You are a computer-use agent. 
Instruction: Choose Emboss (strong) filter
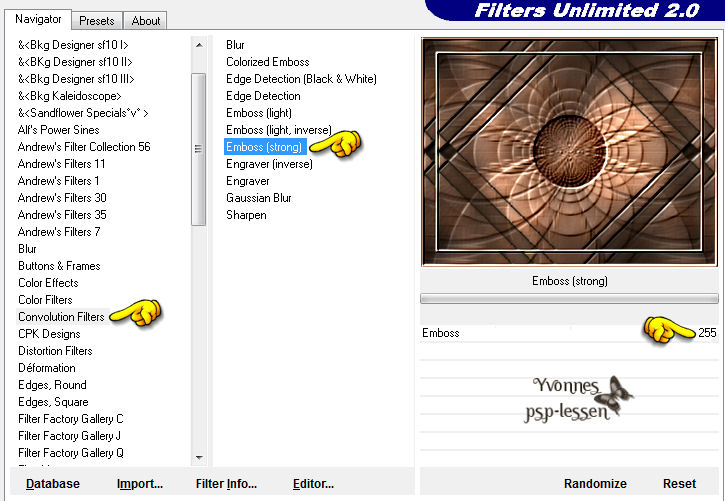pyautogui.click(x=265, y=147)
